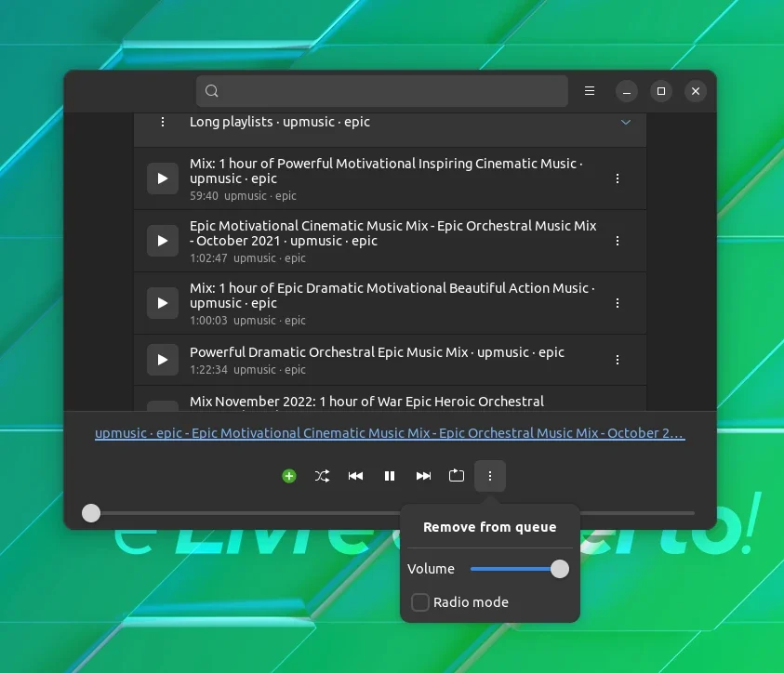Close the player options three-dot menu
The image size is (784, 673).
(x=490, y=476)
